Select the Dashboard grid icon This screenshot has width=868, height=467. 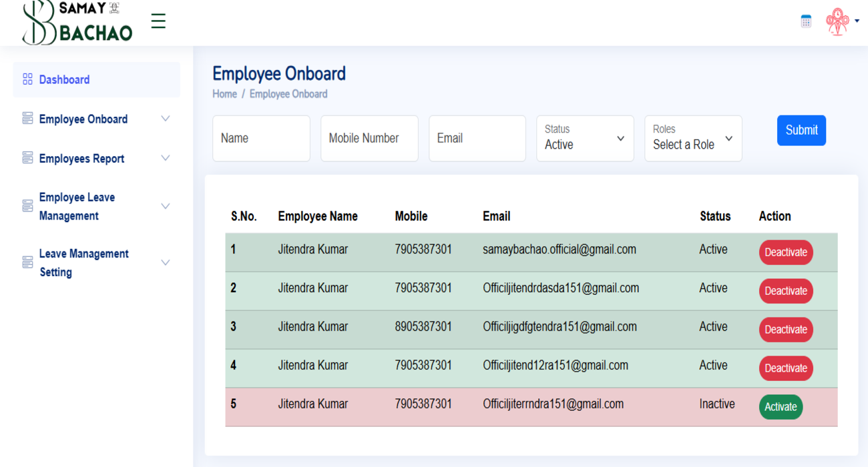[x=27, y=79]
